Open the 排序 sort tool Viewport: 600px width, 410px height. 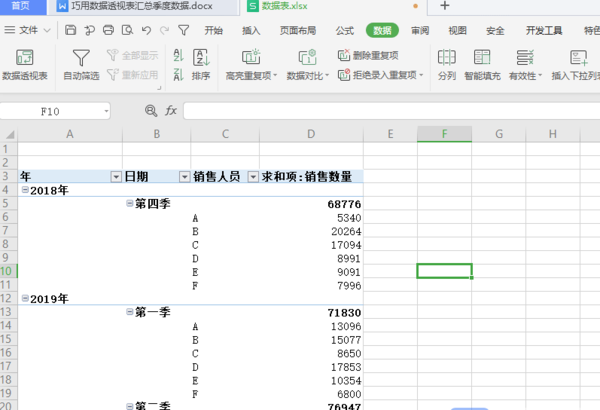200,59
